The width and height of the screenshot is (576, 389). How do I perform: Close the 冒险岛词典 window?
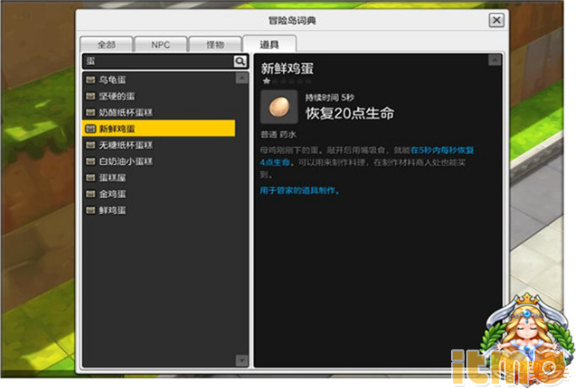point(496,20)
